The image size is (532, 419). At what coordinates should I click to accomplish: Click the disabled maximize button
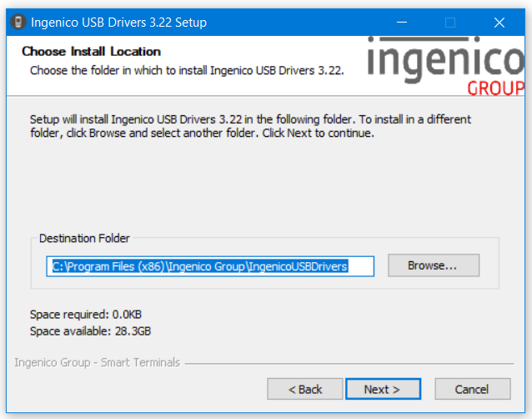450,23
